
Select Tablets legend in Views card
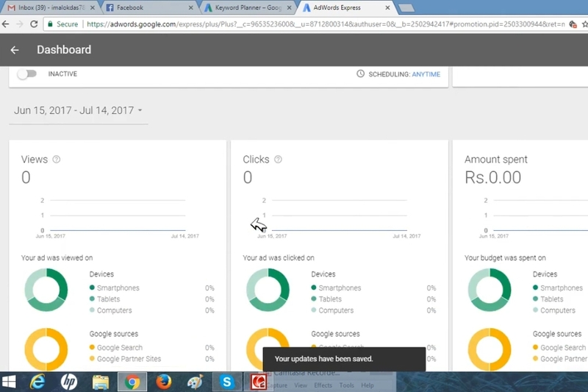click(104, 299)
